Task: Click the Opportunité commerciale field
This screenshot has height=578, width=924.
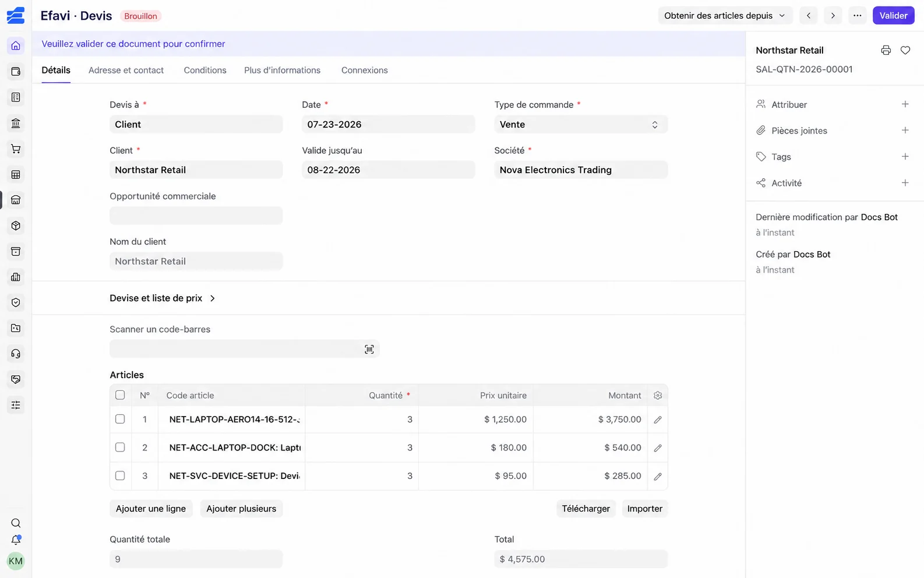Action: tap(196, 216)
